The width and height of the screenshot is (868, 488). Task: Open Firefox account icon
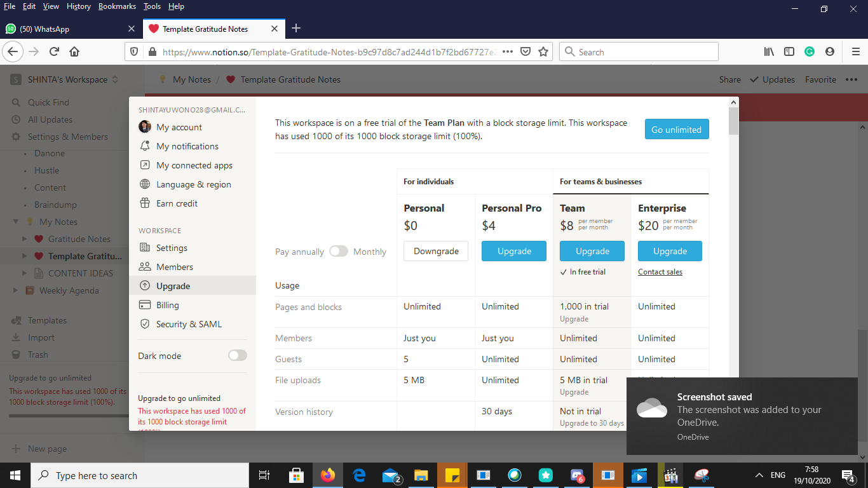[830, 52]
